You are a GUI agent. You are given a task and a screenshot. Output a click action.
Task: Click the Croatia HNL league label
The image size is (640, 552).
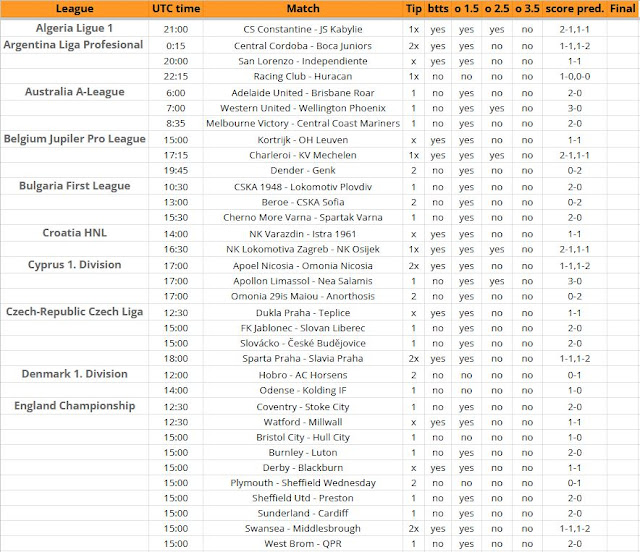pos(75,233)
